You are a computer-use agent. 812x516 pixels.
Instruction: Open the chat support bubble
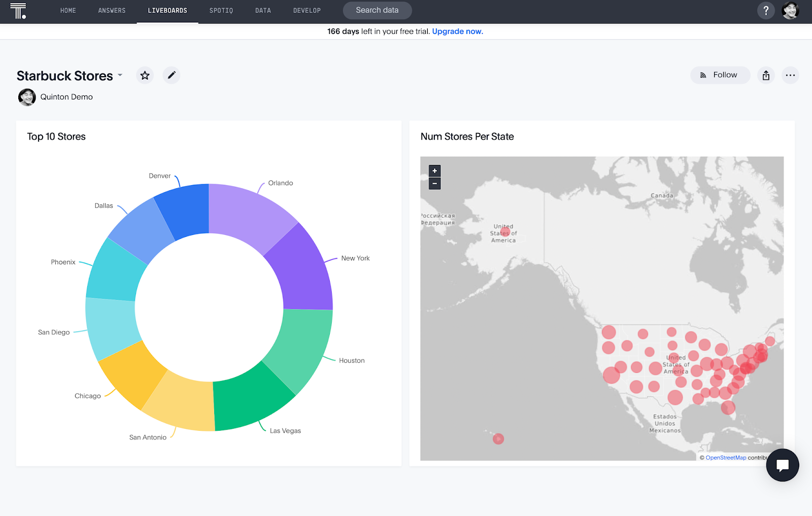[782, 465]
